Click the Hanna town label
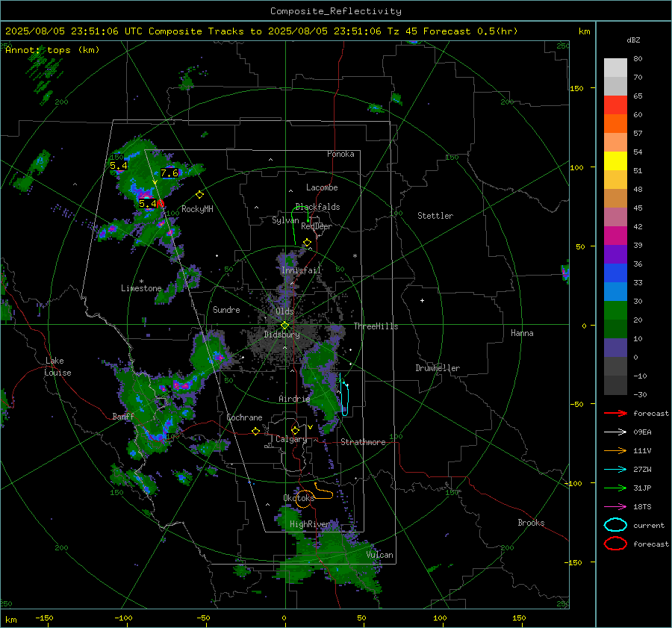Image resolution: width=672 pixels, height=628 pixels. click(522, 333)
